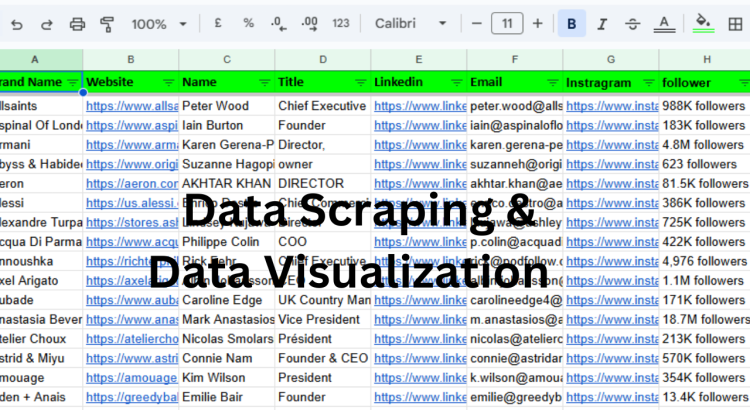The image size is (750, 410).
Task: Open Armani Instagram link
Action: [612, 144]
